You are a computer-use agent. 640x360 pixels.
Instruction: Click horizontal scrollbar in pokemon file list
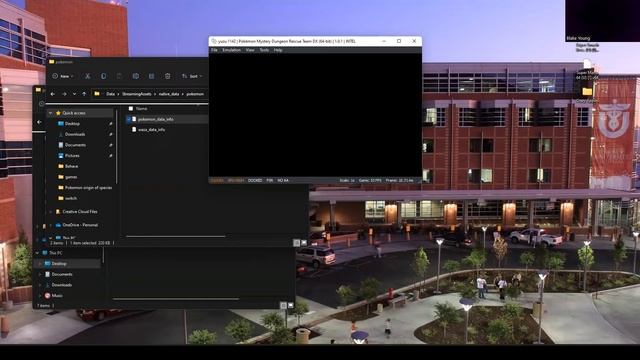pos(176,236)
